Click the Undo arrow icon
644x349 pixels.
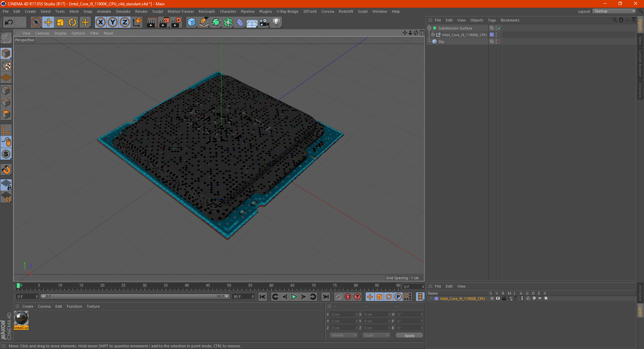[9, 22]
